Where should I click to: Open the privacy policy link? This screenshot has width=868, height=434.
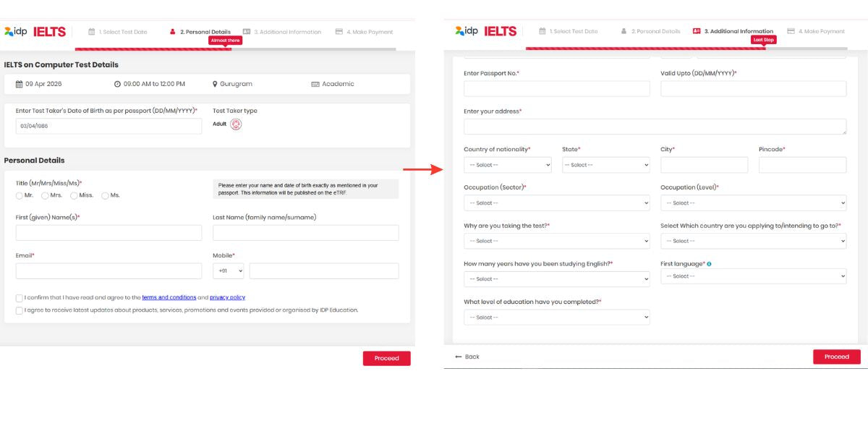(227, 297)
